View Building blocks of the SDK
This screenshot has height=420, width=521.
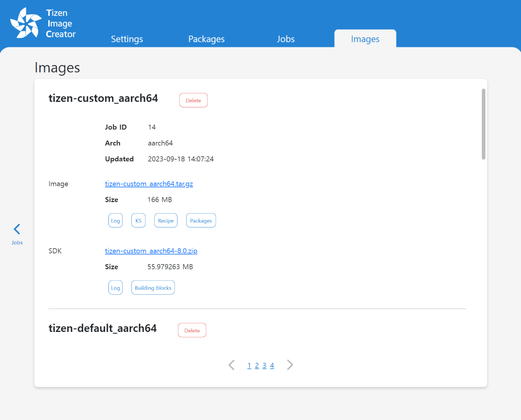click(153, 287)
